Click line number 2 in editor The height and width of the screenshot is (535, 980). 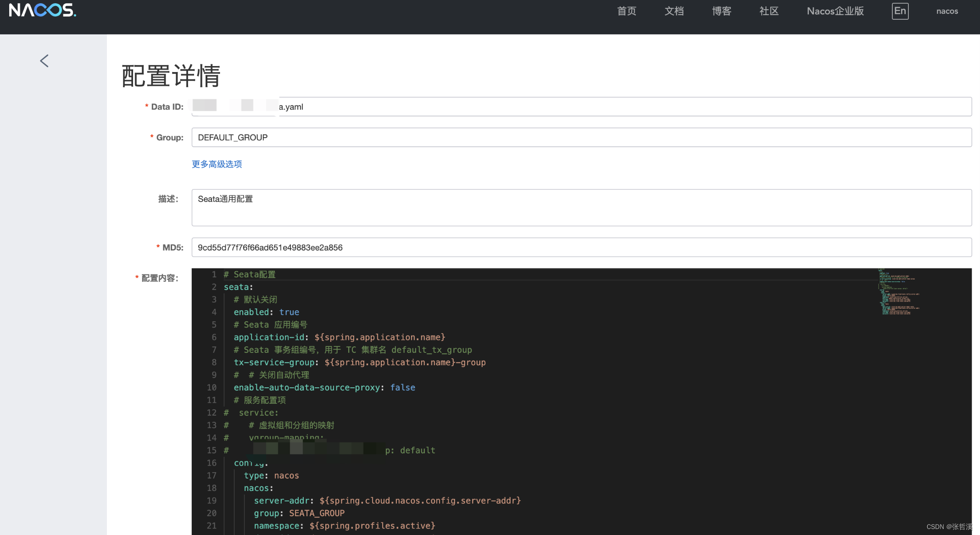pos(214,287)
